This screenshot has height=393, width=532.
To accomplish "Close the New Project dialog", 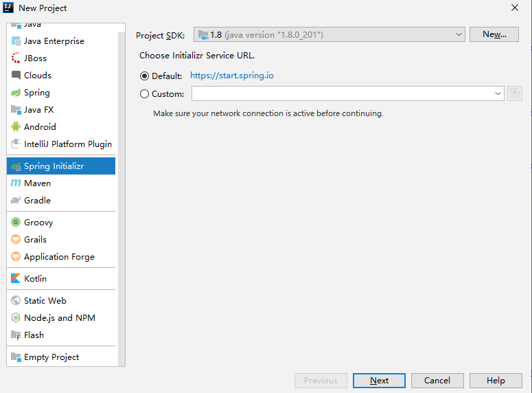I will [x=515, y=8].
